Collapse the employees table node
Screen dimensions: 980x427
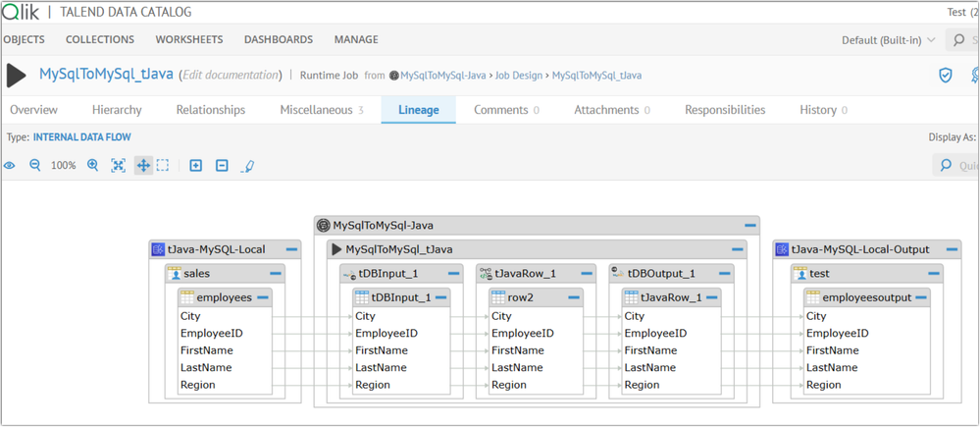[x=263, y=297]
